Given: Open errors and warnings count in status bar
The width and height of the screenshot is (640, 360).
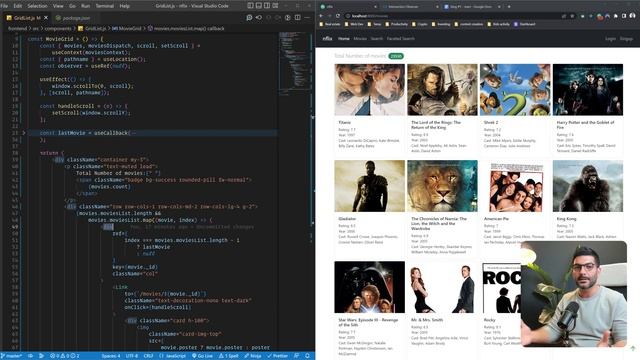Looking at the screenshot, I should (64, 356).
